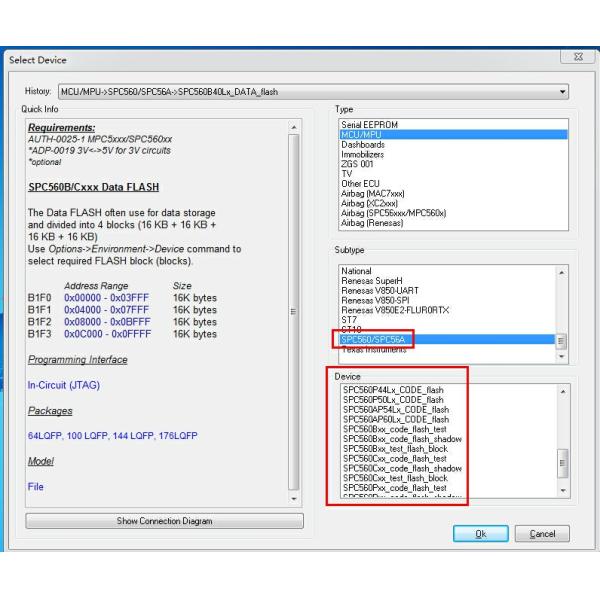Choose Texas Instruments subtype
This screenshot has height=600, width=600.
(447, 349)
